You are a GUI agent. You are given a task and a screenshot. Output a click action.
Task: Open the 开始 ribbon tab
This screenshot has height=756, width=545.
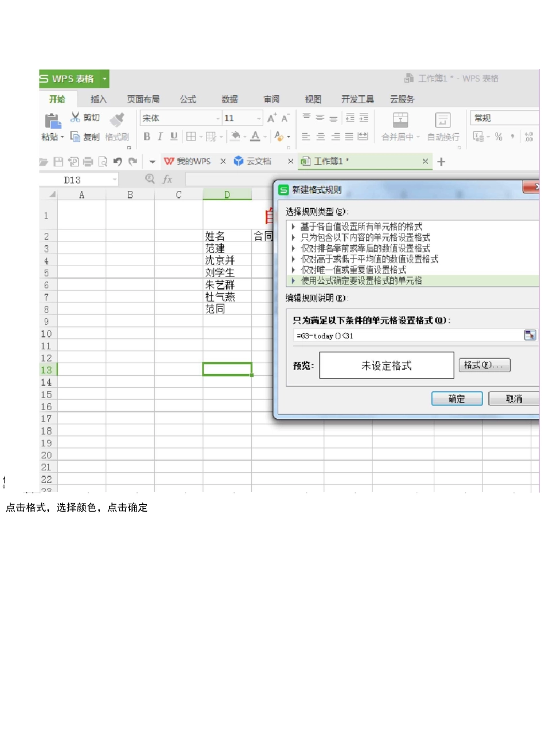pyautogui.click(x=57, y=99)
